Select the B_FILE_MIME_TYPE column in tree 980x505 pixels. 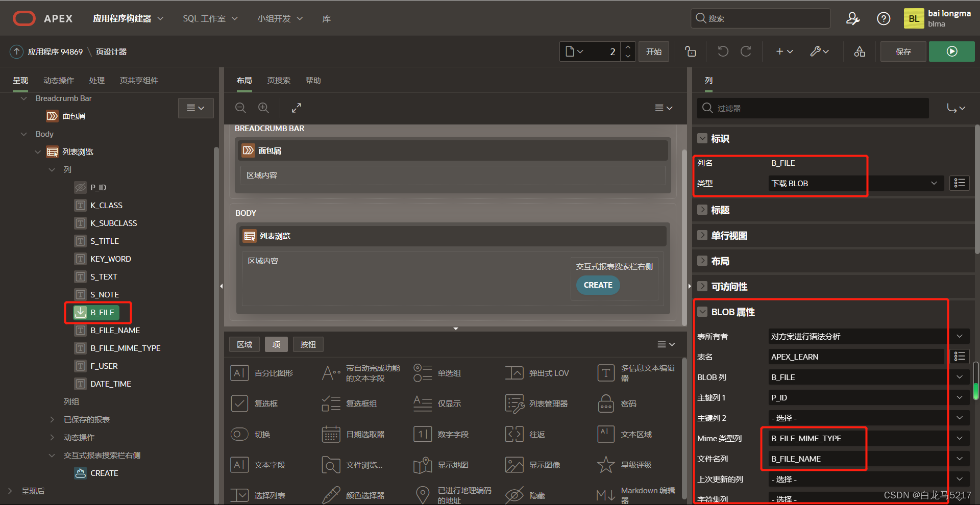tap(125, 348)
